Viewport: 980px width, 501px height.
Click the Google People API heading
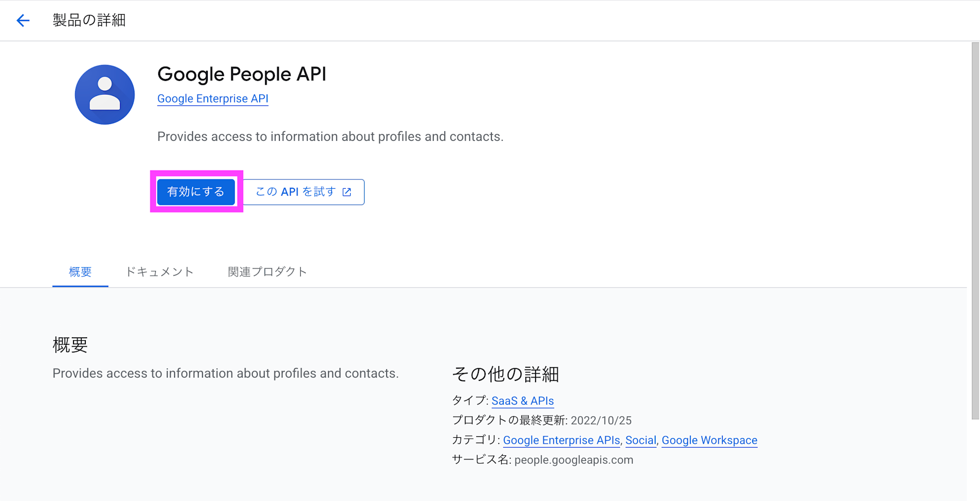[x=242, y=74]
